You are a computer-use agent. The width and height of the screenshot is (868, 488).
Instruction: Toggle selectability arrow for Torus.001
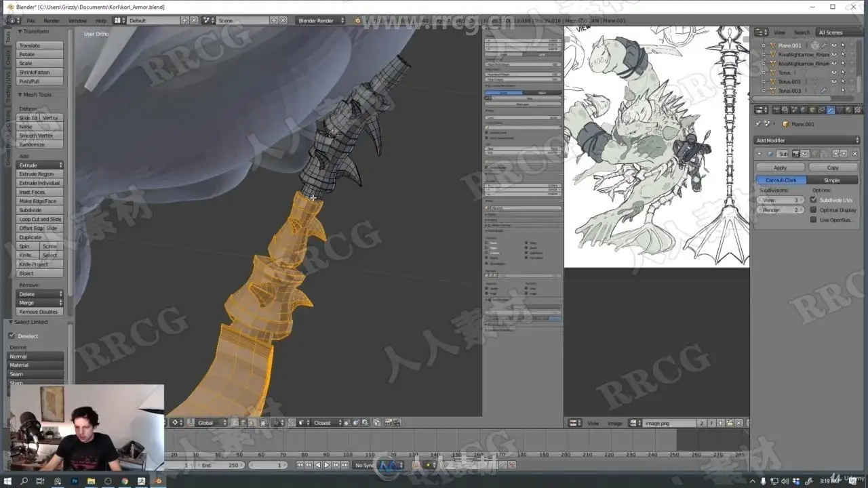tap(843, 81)
